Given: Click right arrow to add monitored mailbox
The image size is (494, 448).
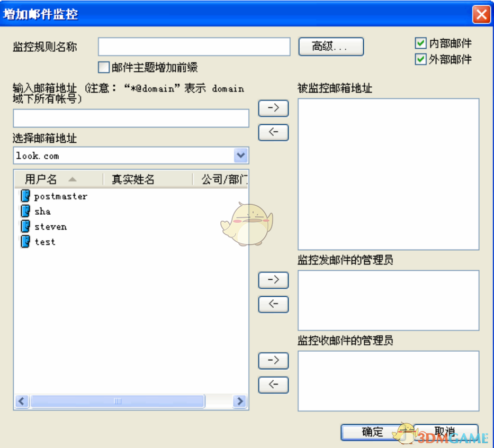Looking at the screenshot, I should click(x=273, y=108).
